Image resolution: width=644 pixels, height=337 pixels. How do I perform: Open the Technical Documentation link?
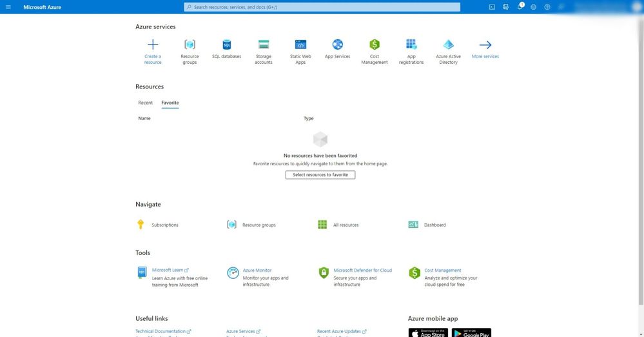point(163,331)
